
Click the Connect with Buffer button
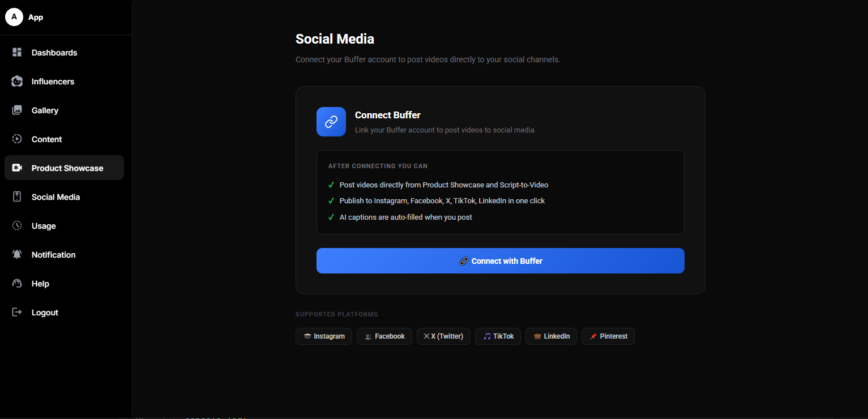tap(501, 261)
